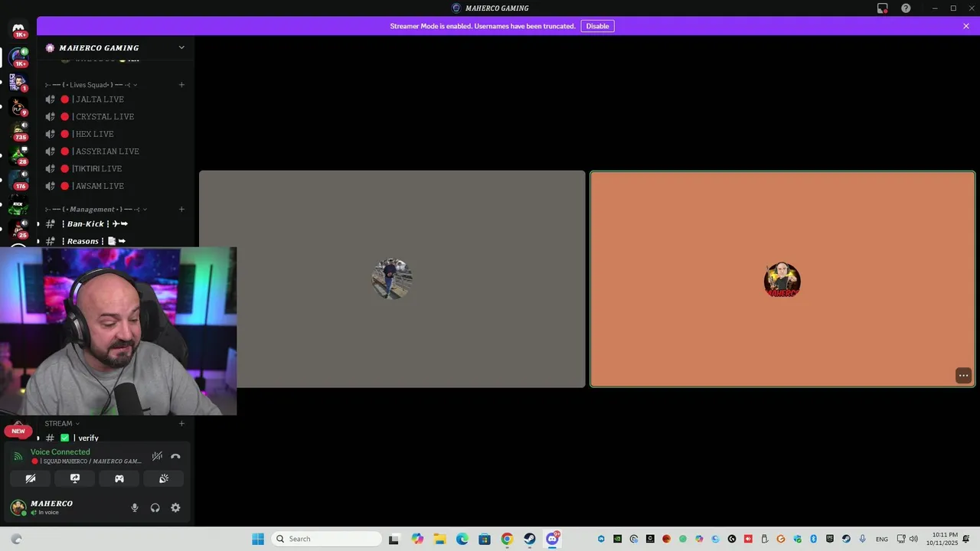Screen dimensions: 980x551
Task: Open Discord direct messages home icon
Action: 18,29
